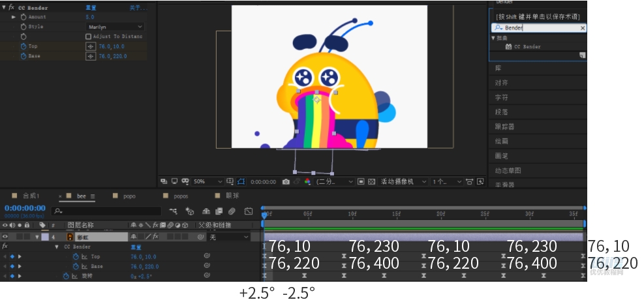Click the always preview this view icon

[x=164, y=181]
